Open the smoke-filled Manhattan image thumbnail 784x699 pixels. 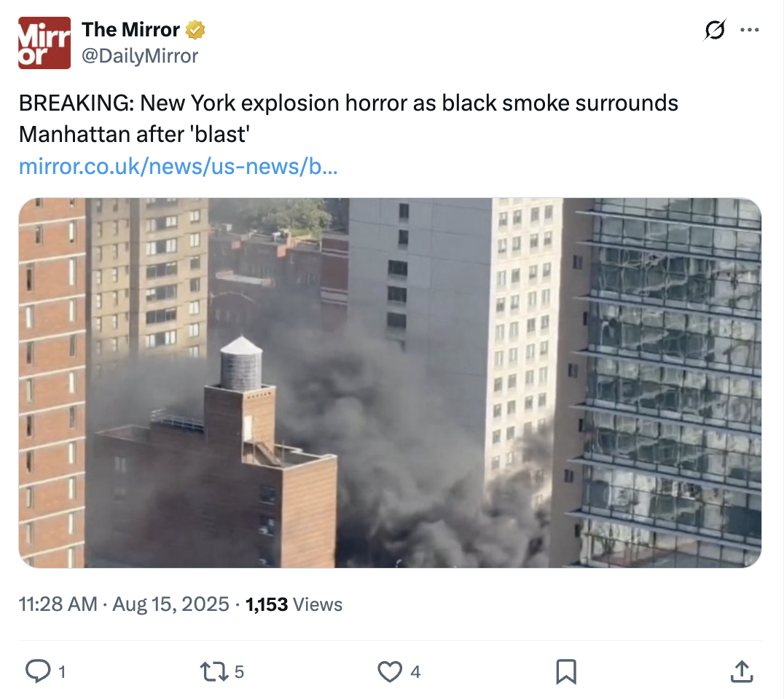point(390,383)
